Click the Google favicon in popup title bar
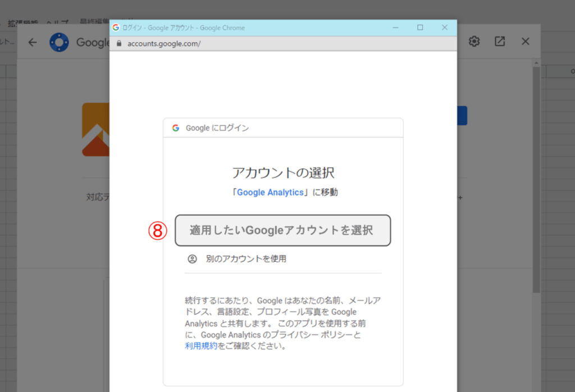Screen dimensions: 575x392 116,27
